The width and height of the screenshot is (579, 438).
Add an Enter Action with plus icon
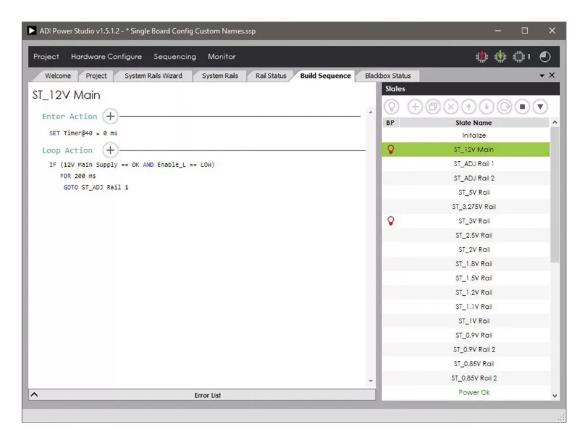tap(110, 116)
